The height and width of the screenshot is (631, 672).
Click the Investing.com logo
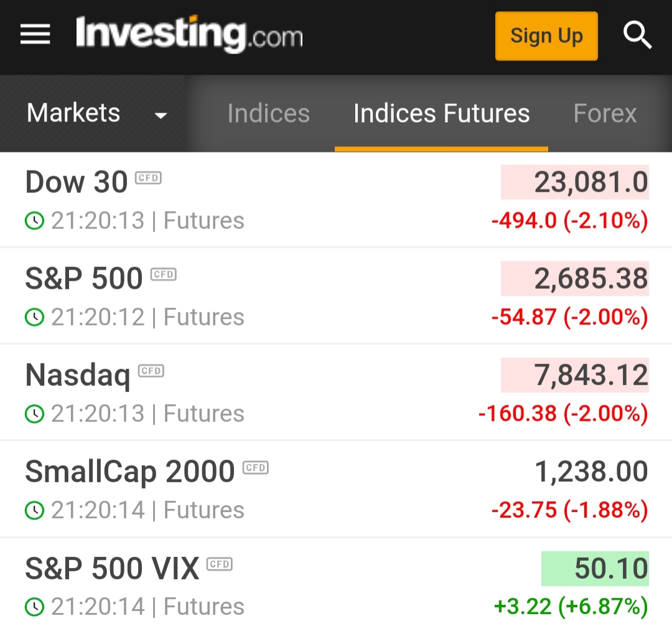point(189,35)
